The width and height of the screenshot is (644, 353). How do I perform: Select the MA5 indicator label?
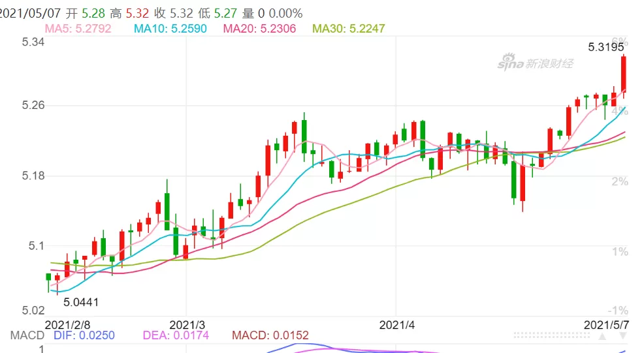tap(78, 28)
